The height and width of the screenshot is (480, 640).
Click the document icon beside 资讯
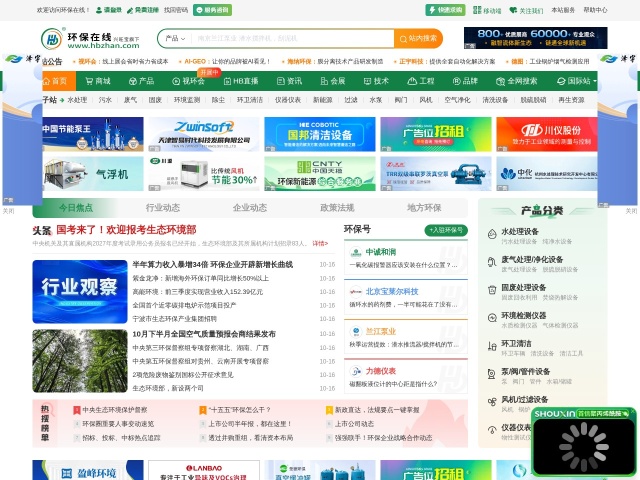point(280,81)
